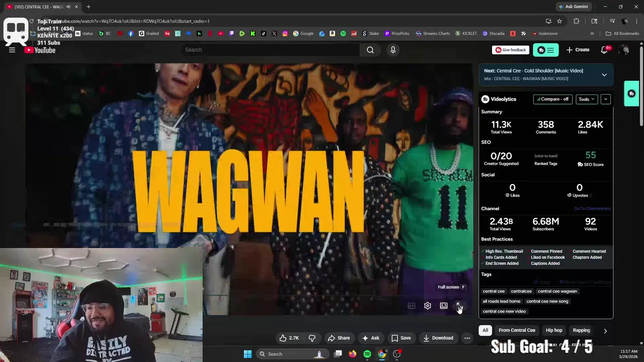Screen dimensions: 644x362
Task: Show more filter chips with right arrow
Action: [605, 331]
